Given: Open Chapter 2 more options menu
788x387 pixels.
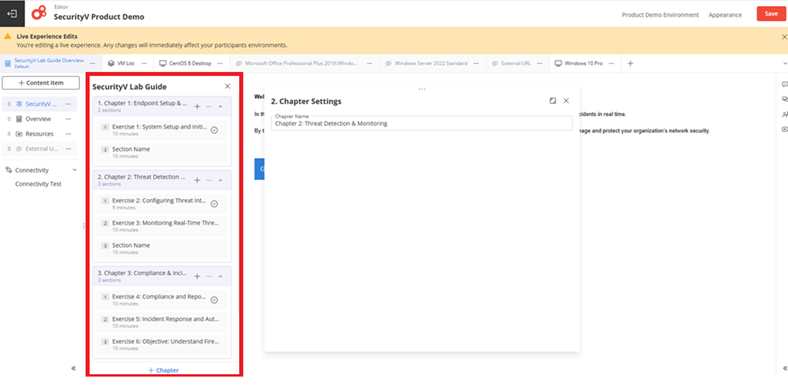Looking at the screenshot, I should point(209,180).
